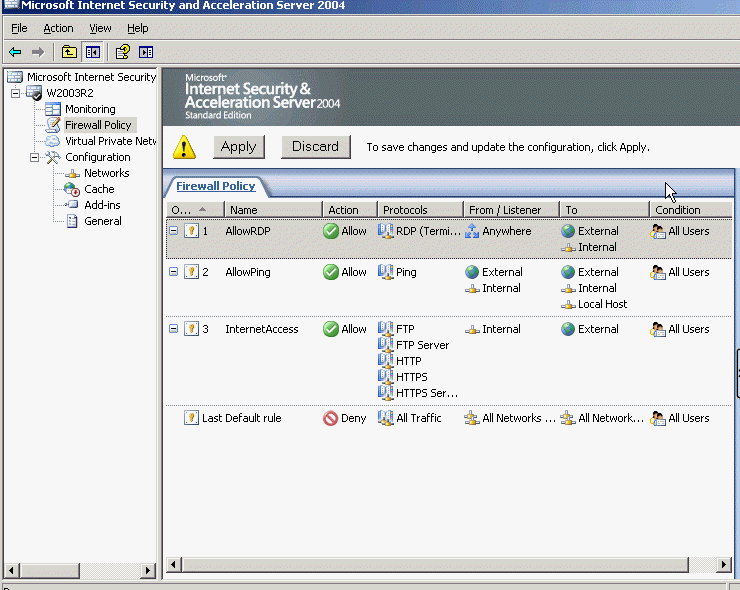The height and width of the screenshot is (590, 740).
Task: Click the Networks node icon
Action: (x=72, y=174)
